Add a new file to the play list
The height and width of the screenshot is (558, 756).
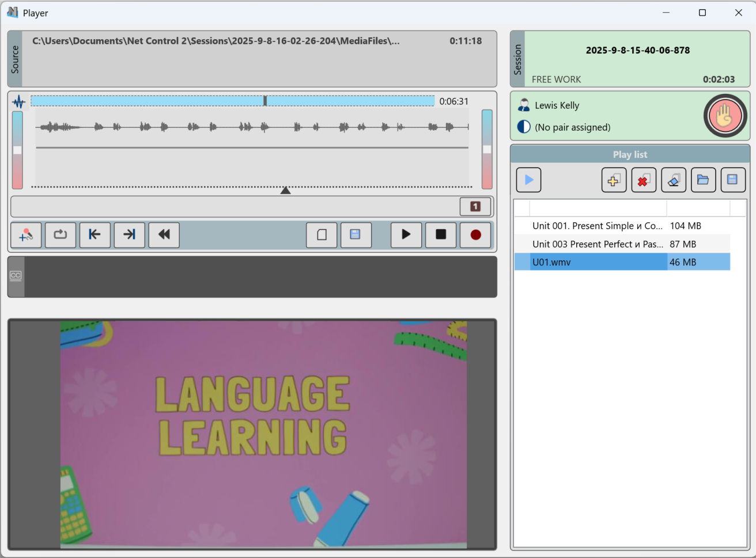[614, 180]
